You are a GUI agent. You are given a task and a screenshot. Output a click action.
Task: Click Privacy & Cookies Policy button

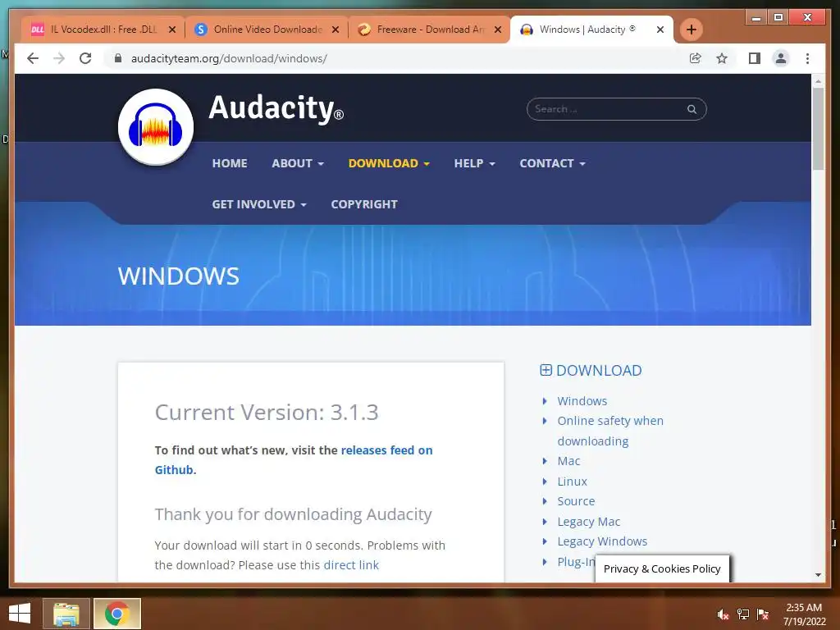pos(662,569)
